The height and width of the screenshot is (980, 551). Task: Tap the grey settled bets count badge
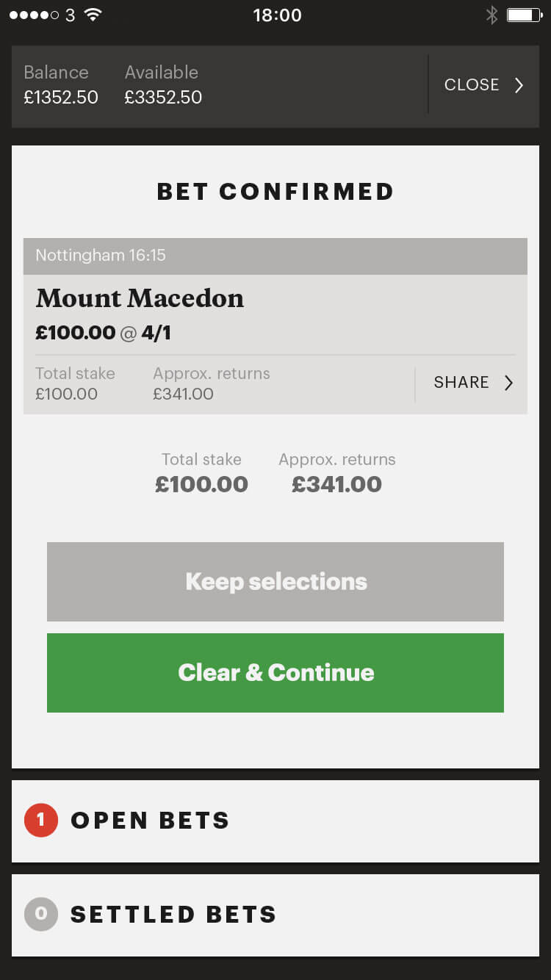(x=41, y=914)
